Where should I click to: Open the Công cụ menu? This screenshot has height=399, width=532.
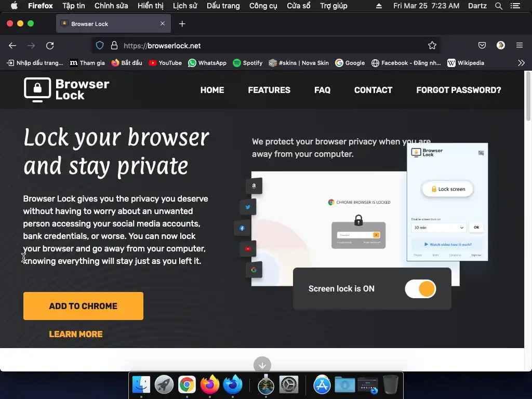263,6
